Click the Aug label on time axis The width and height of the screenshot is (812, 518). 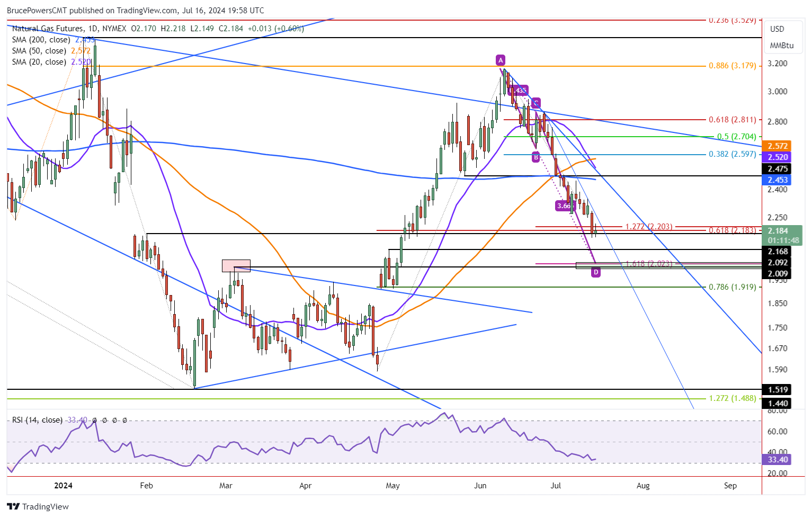coord(643,486)
